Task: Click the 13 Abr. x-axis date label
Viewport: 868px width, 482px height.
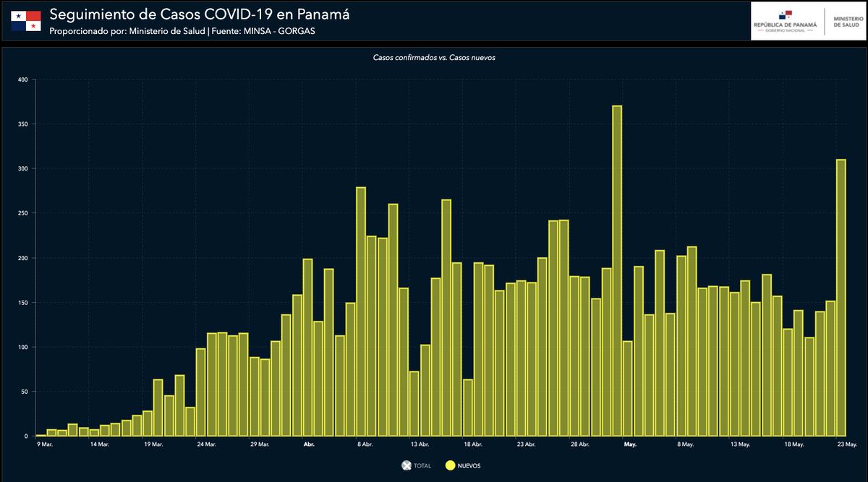Action: 420,444
